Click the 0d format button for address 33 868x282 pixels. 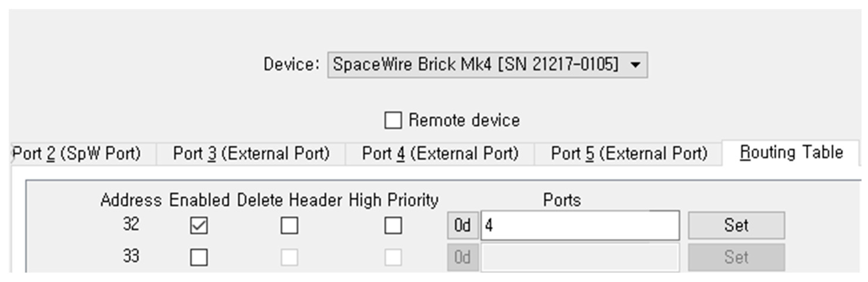pyautogui.click(x=462, y=257)
